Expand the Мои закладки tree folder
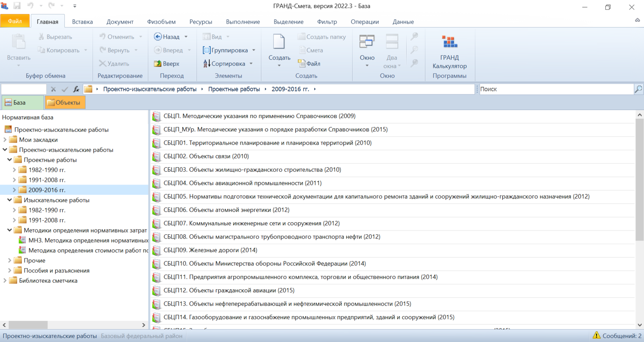This screenshot has height=342, width=644. click(x=5, y=140)
